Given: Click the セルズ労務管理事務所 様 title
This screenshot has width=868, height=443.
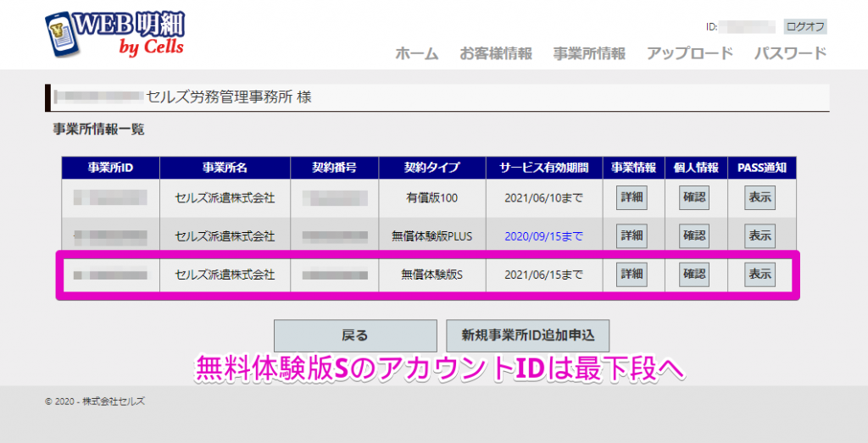Looking at the screenshot, I should point(229,97).
